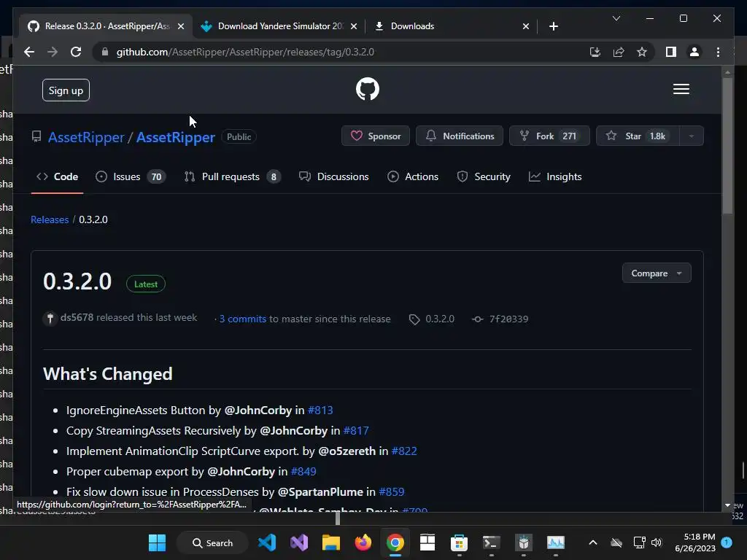Reload the page

coord(76,52)
